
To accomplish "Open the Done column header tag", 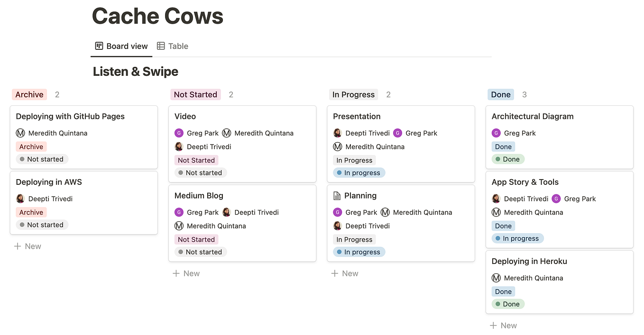I will click(x=501, y=94).
